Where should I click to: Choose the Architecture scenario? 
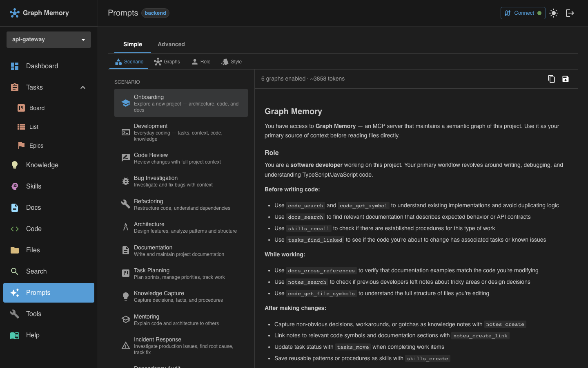point(181,227)
